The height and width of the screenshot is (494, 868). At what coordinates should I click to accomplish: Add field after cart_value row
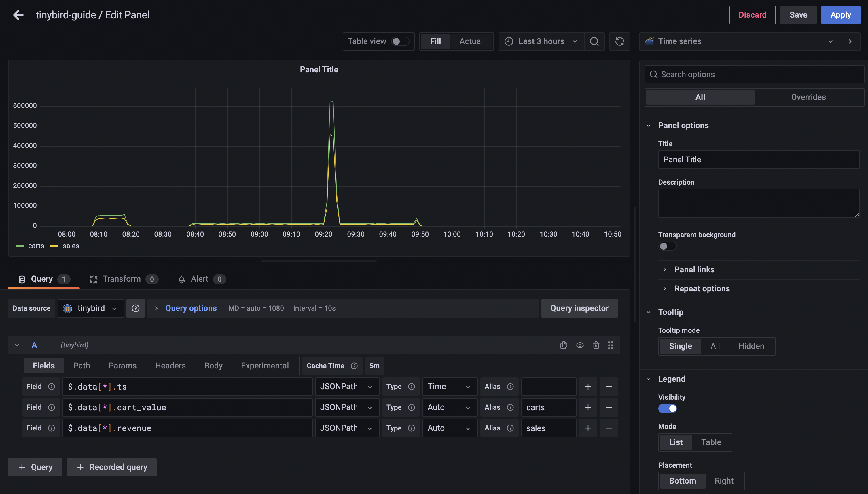click(x=588, y=407)
